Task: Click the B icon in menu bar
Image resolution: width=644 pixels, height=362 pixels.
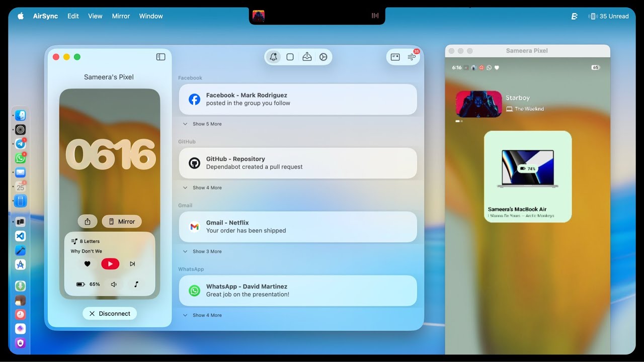Action: (x=574, y=16)
